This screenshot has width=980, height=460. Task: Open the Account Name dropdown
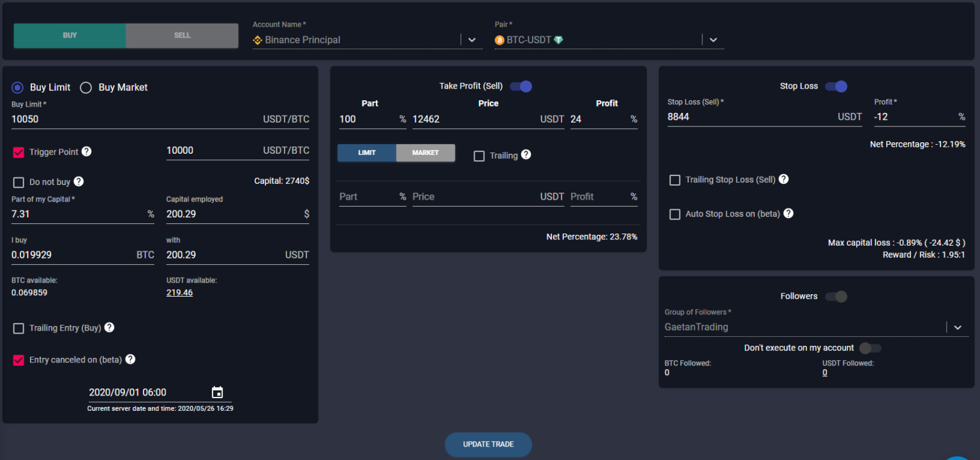click(471, 40)
